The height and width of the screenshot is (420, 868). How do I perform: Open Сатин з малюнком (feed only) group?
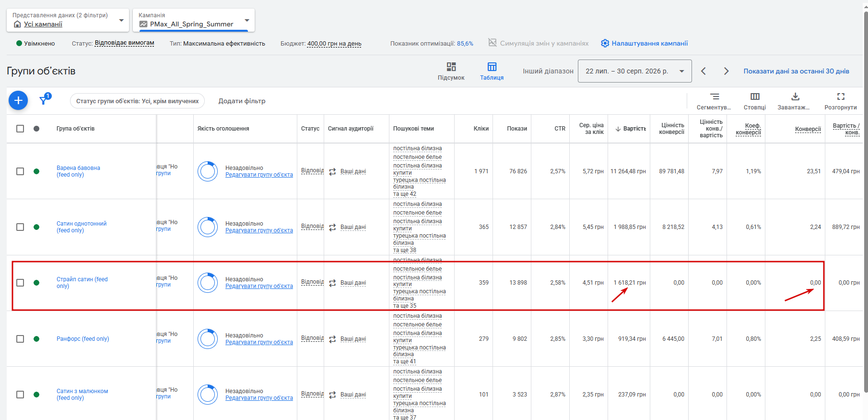click(x=82, y=395)
